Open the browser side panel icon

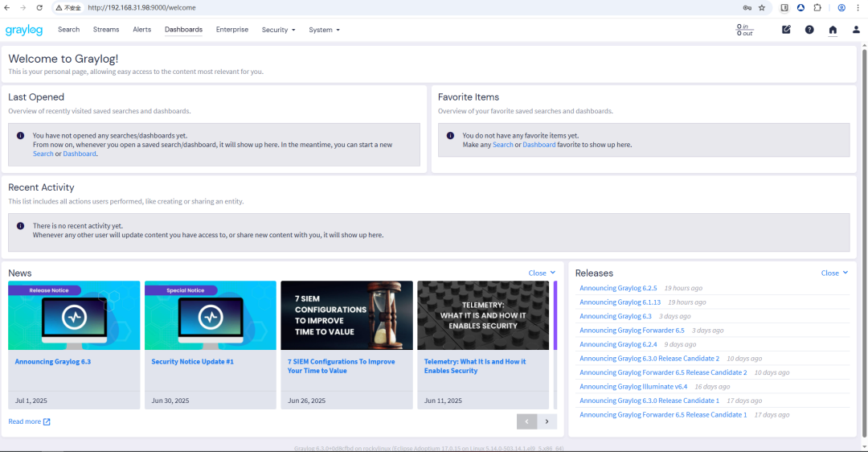(x=784, y=8)
